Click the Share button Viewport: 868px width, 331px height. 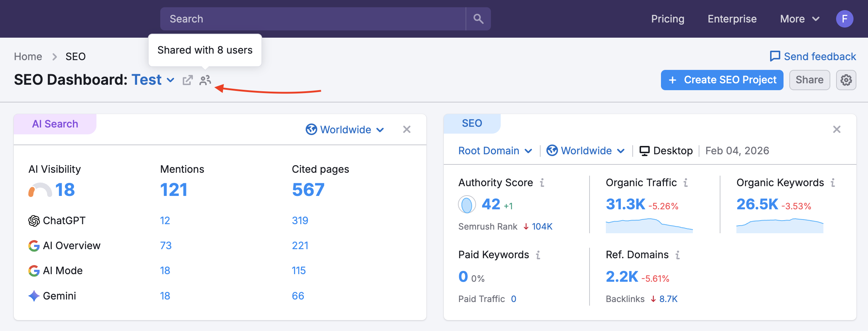point(810,80)
